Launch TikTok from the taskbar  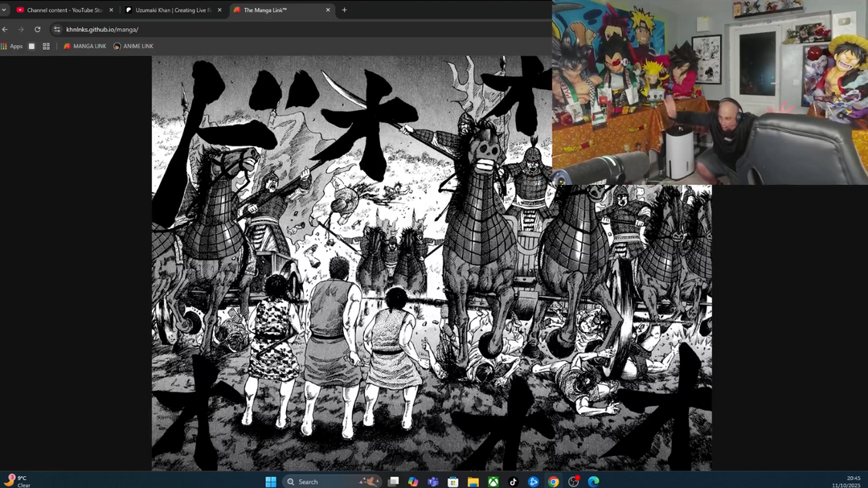[x=512, y=482]
